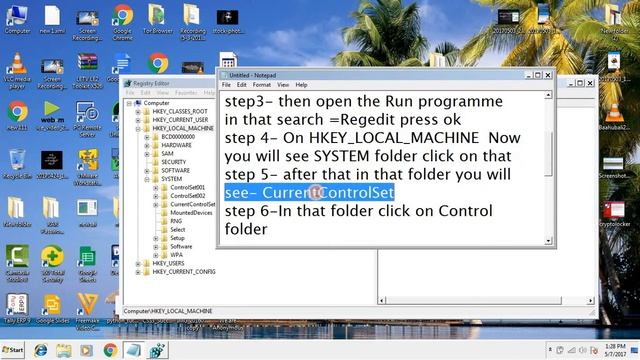Viewport: 640px width, 360px height.
Task: Open the Computer desktop icon
Action: tap(17, 20)
